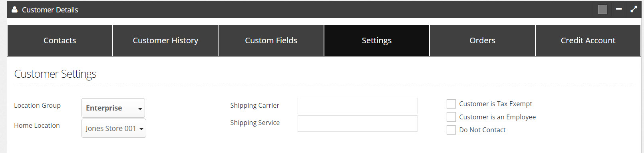Open the Home Location Jones Store dropdown

[114, 128]
